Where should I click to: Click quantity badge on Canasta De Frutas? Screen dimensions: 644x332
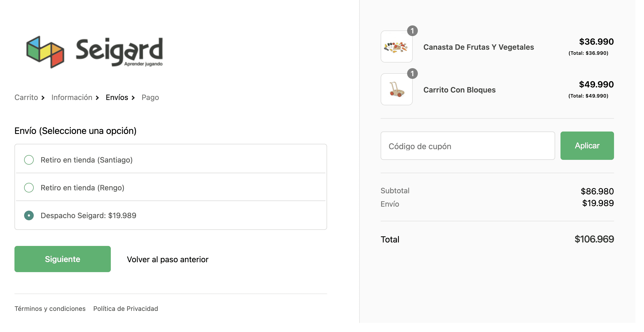(x=412, y=31)
